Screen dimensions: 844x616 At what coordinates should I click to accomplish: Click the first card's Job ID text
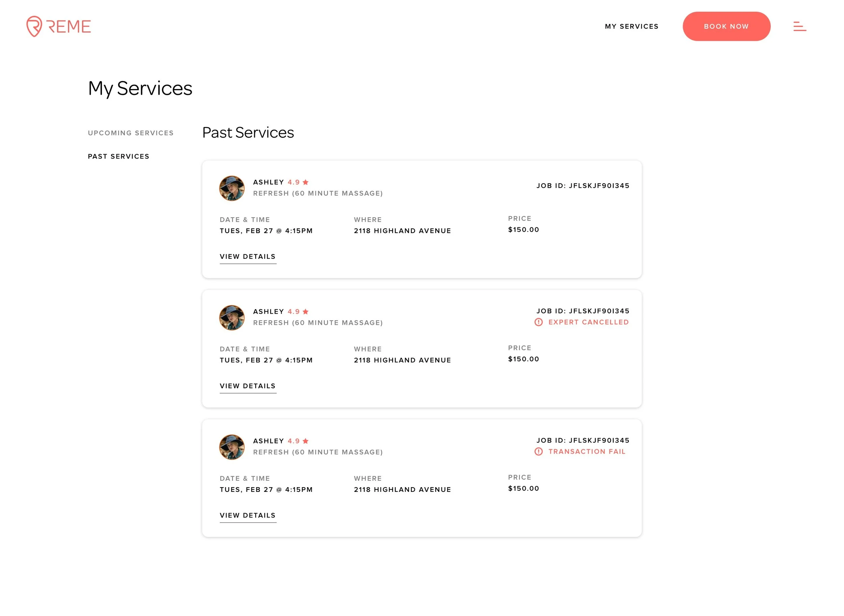point(583,186)
